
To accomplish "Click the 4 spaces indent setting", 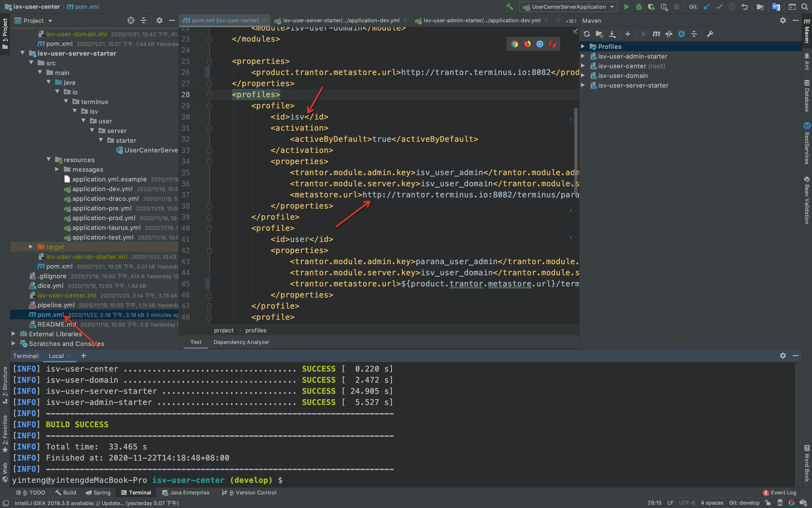I will tap(712, 503).
